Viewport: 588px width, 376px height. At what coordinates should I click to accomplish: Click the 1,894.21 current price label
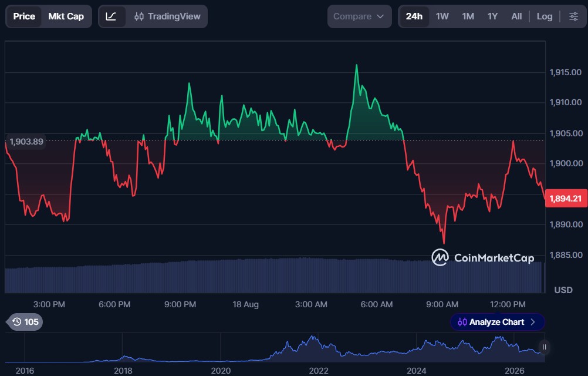click(x=566, y=199)
